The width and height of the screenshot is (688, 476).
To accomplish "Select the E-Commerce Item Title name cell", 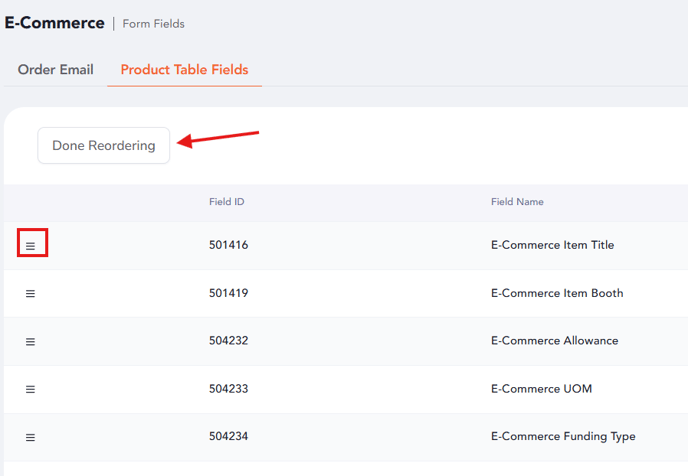I will pos(552,245).
